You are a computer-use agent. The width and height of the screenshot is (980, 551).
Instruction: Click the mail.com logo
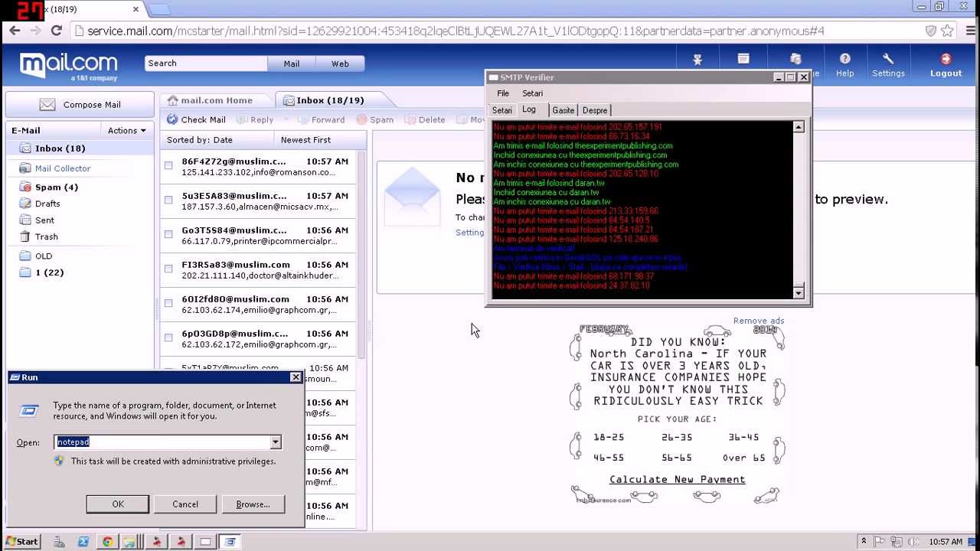(68, 67)
